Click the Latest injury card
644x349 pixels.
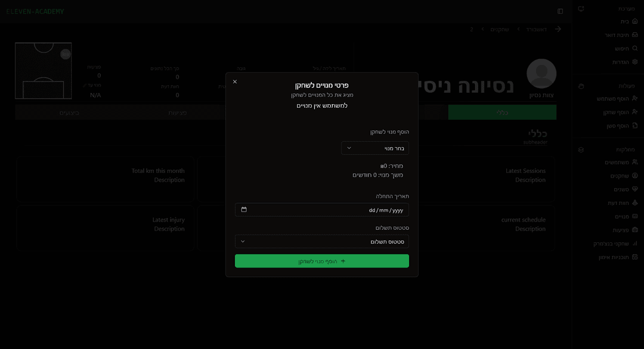(x=105, y=228)
